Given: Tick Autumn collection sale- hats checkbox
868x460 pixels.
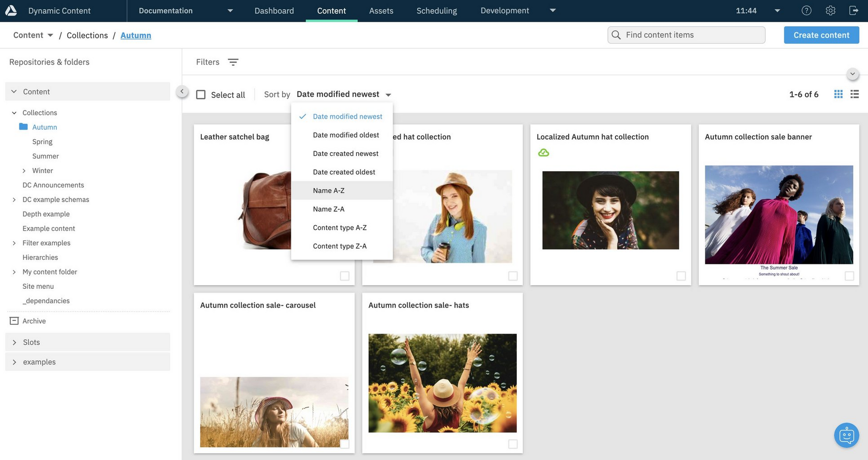Looking at the screenshot, I should 513,444.
